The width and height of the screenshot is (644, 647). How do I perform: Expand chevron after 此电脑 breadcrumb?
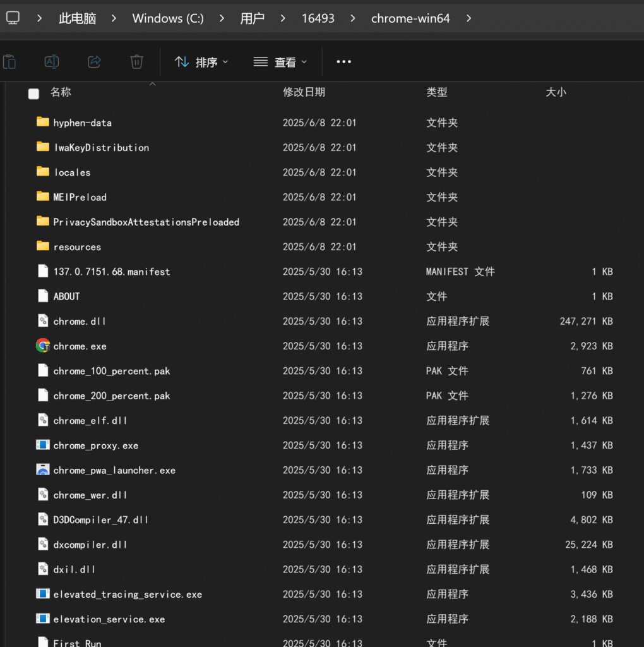pyautogui.click(x=114, y=18)
